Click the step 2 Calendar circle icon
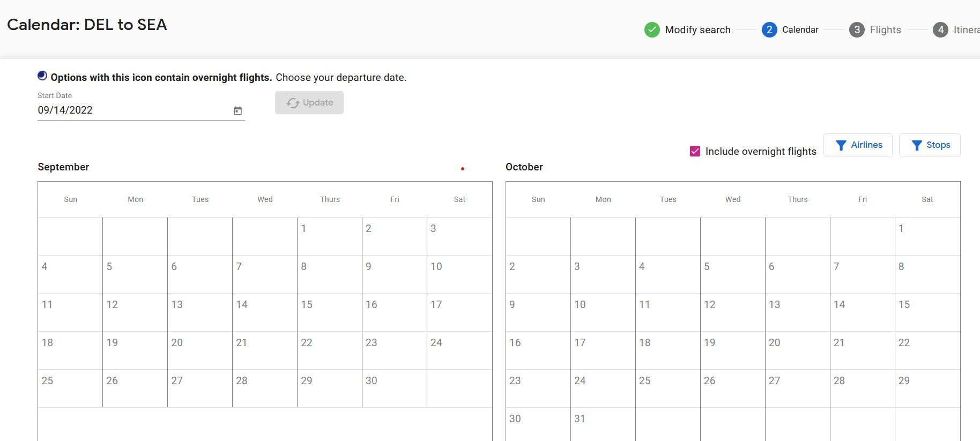This screenshot has height=441, width=980. coord(769,30)
